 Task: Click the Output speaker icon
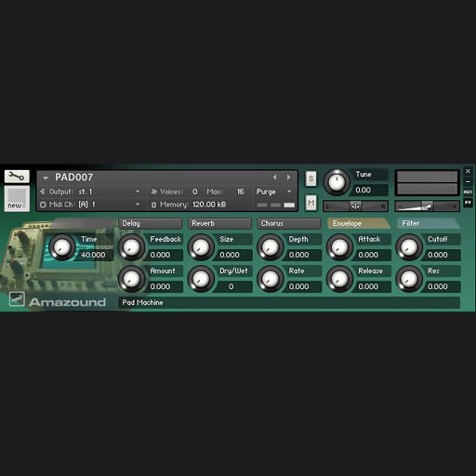(43, 192)
